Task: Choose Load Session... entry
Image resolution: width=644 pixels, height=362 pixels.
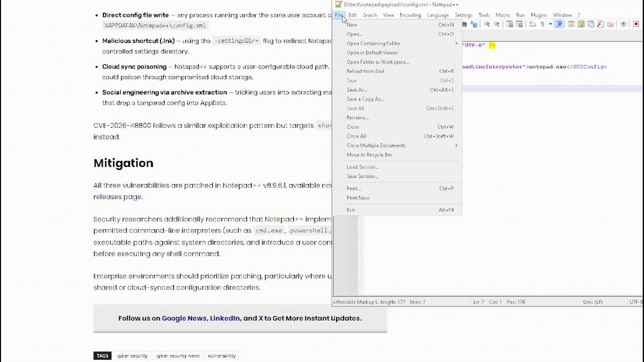Action: (397, 167)
